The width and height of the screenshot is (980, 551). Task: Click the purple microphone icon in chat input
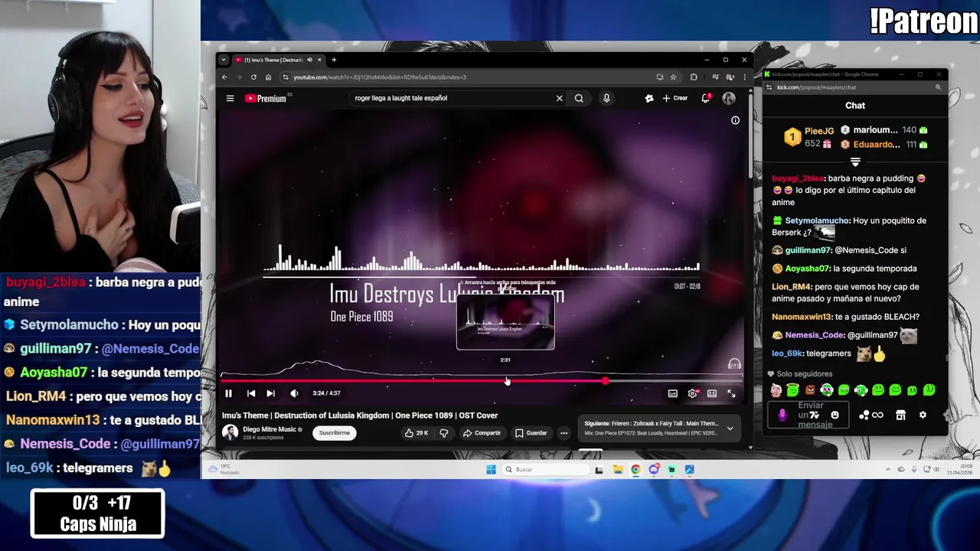coord(782,415)
